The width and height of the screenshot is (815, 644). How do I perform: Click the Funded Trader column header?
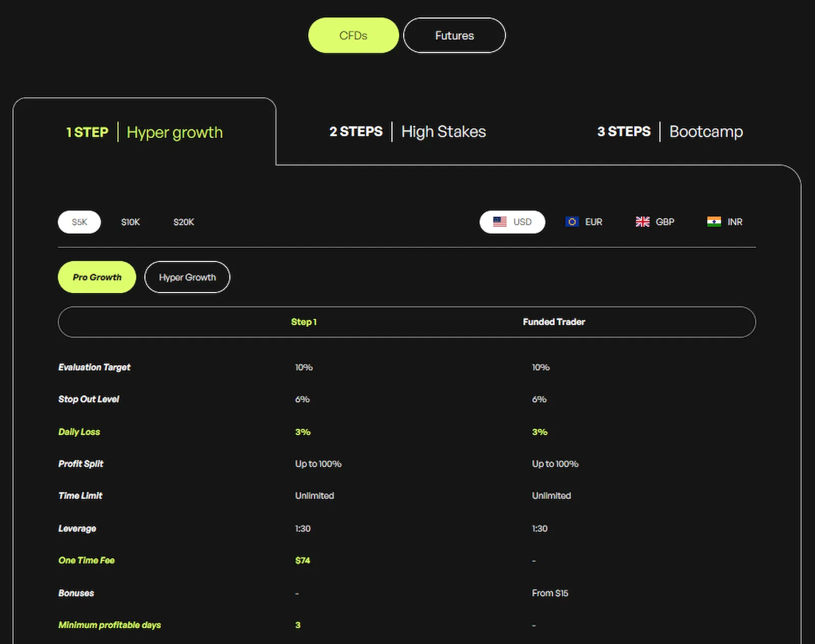(x=554, y=322)
